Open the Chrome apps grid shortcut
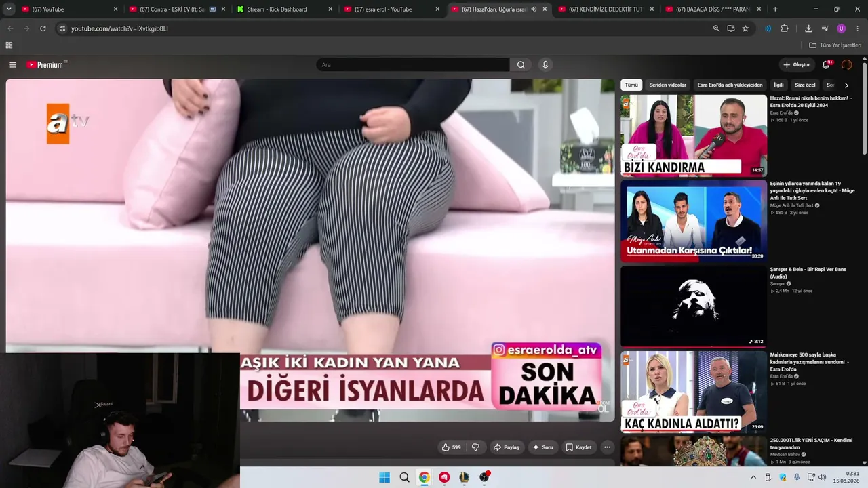Screen dimensions: 868x488 click(x=9, y=45)
